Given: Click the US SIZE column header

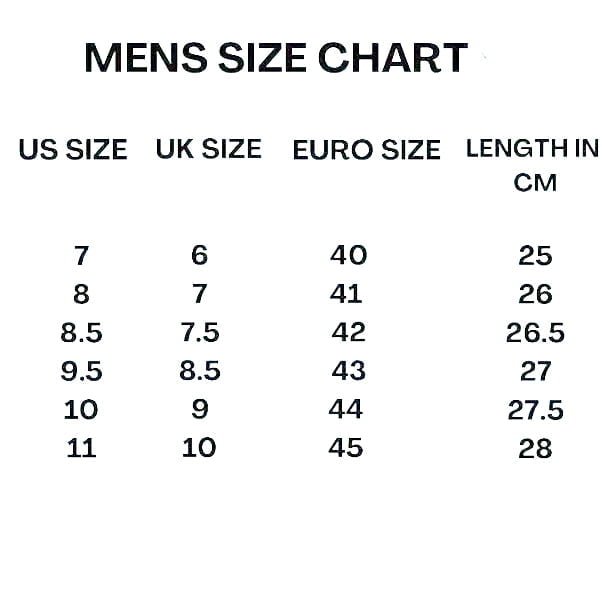Looking at the screenshot, I should click(x=73, y=150).
